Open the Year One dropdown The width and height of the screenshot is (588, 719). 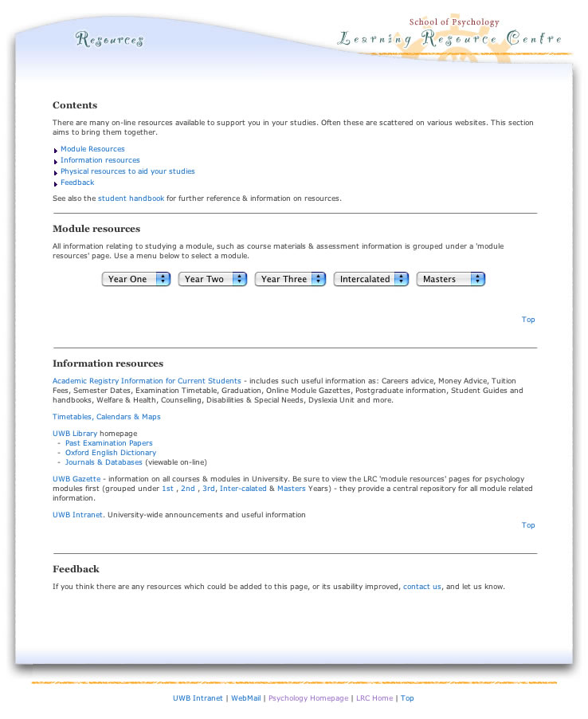(136, 279)
